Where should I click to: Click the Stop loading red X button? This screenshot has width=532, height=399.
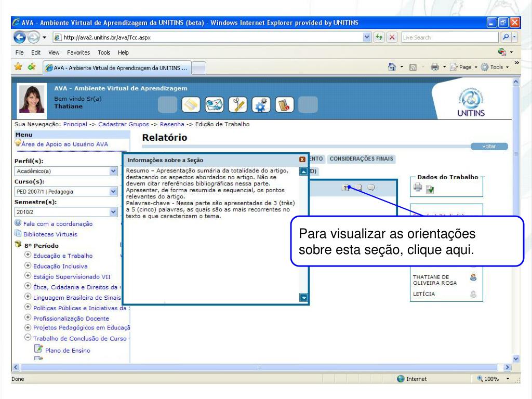392,37
